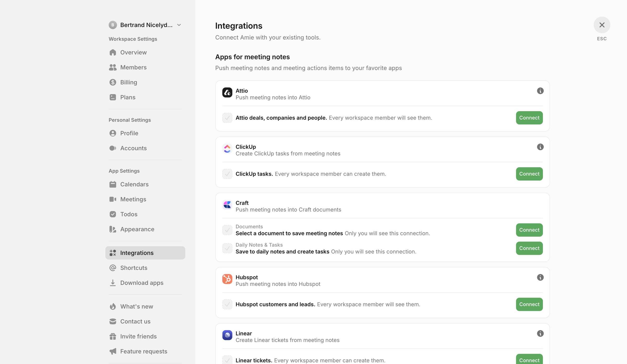The width and height of the screenshot is (627, 364).
Task: Click the Invite friends label
Action: click(138, 336)
